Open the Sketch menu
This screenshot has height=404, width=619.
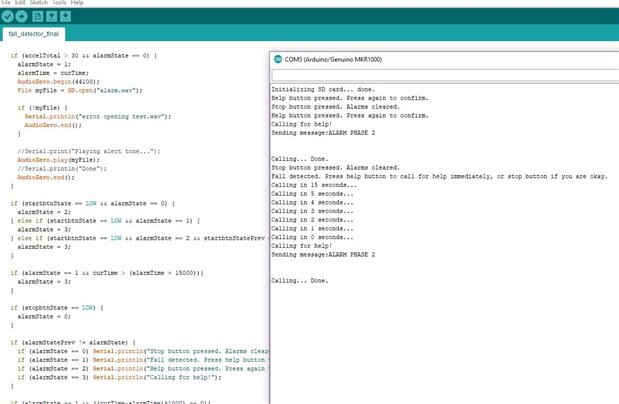[x=38, y=3]
